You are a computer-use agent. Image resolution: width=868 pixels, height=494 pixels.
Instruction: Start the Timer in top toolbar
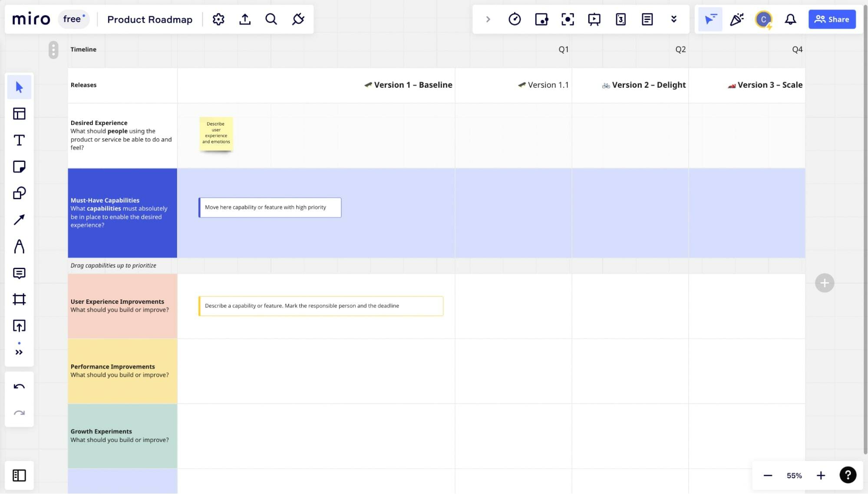tap(515, 20)
